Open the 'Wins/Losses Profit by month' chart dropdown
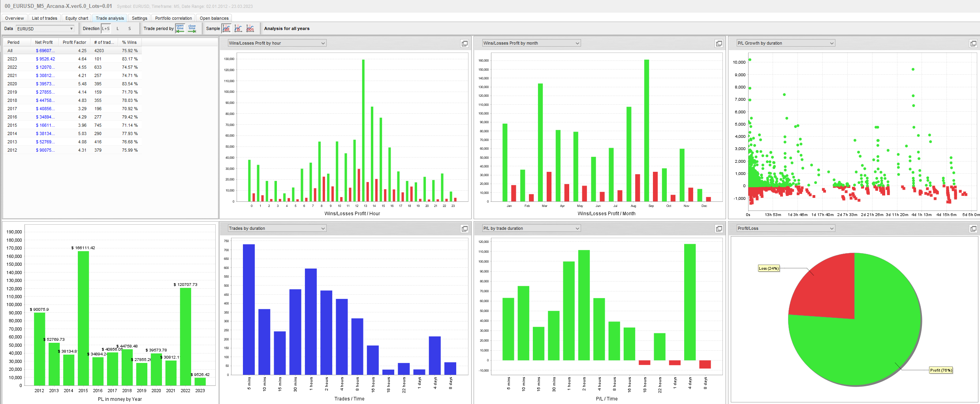The image size is (980, 404). coord(531,43)
